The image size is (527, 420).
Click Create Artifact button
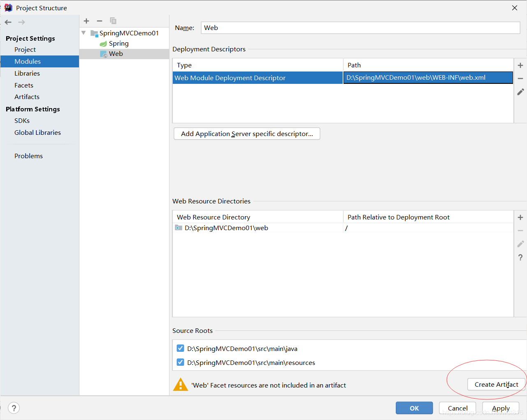pyautogui.click(x=496, y=384)
